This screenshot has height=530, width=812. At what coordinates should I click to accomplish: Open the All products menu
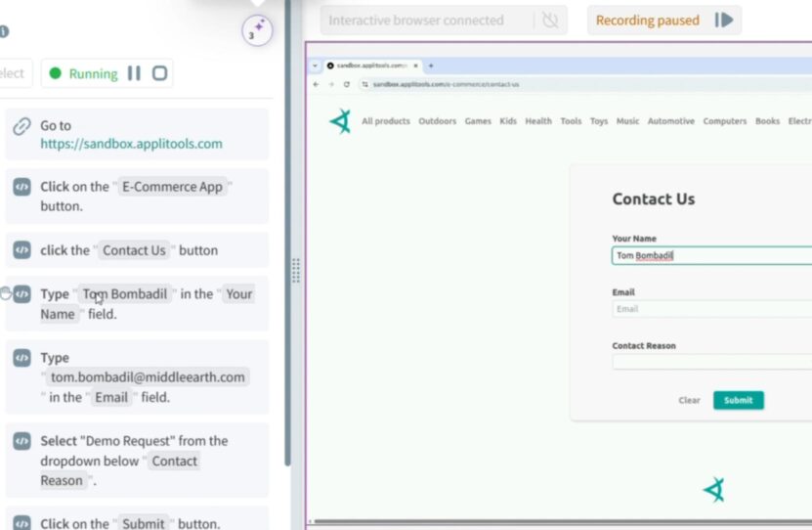(386, 120)
